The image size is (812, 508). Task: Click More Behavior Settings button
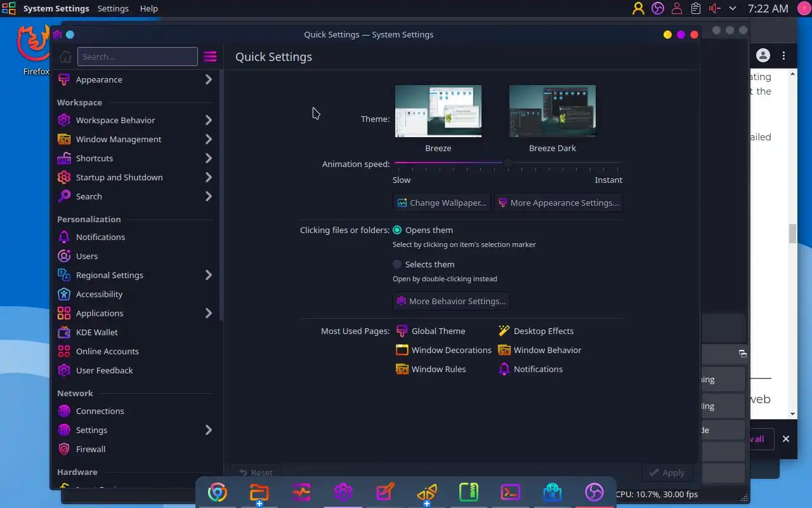pyautogui.click(x=451, y=301)
